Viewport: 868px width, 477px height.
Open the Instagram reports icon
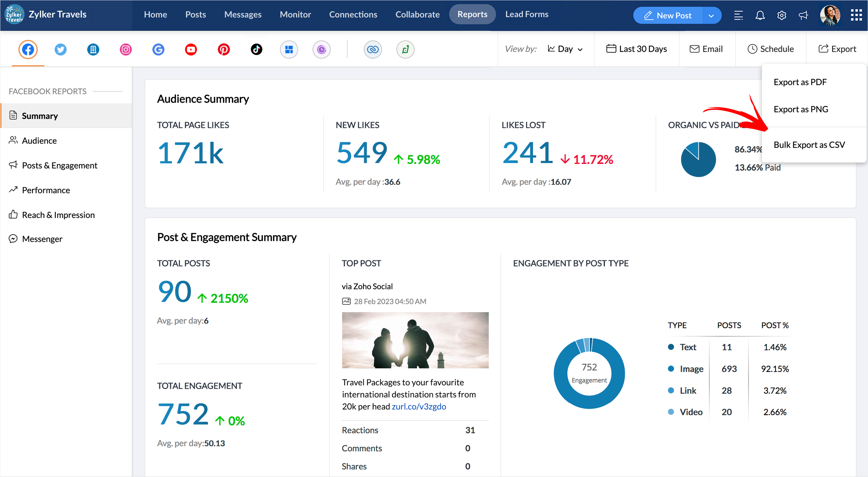point(126,49)
